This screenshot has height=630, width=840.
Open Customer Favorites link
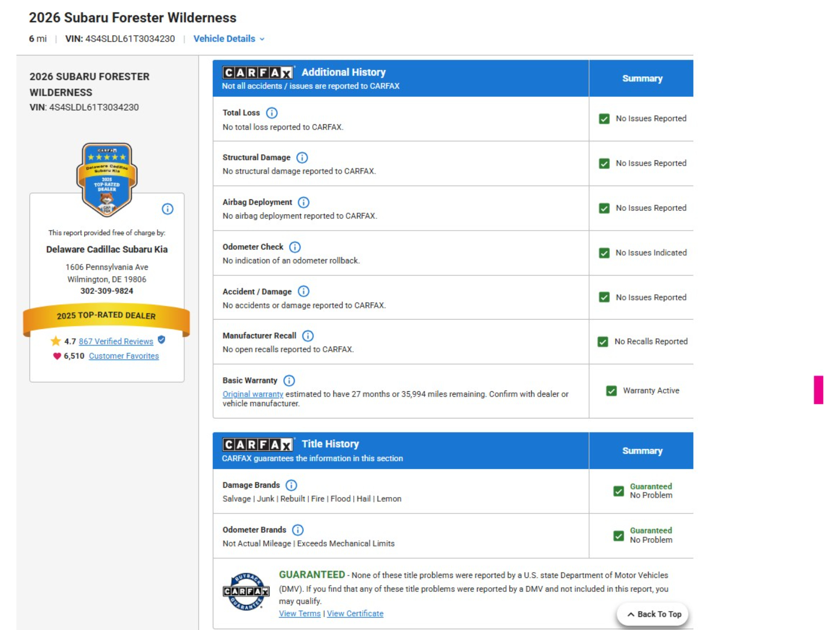(124, 356)
